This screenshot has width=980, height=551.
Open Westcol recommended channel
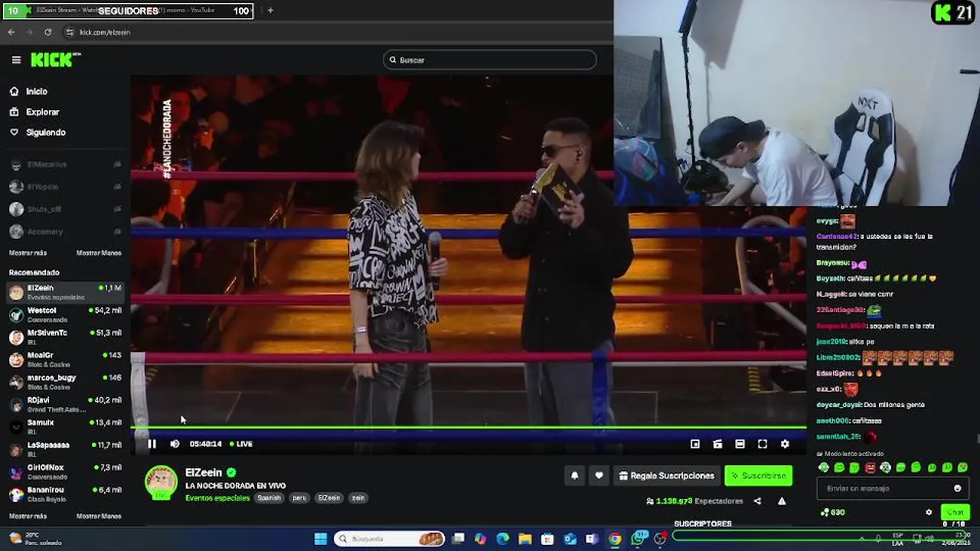coord(65,315)
